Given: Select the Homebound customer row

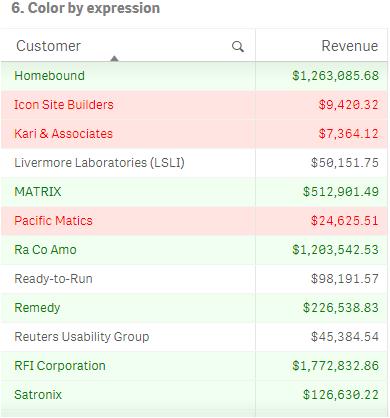Looking at the screenshot, I should 194,76.
